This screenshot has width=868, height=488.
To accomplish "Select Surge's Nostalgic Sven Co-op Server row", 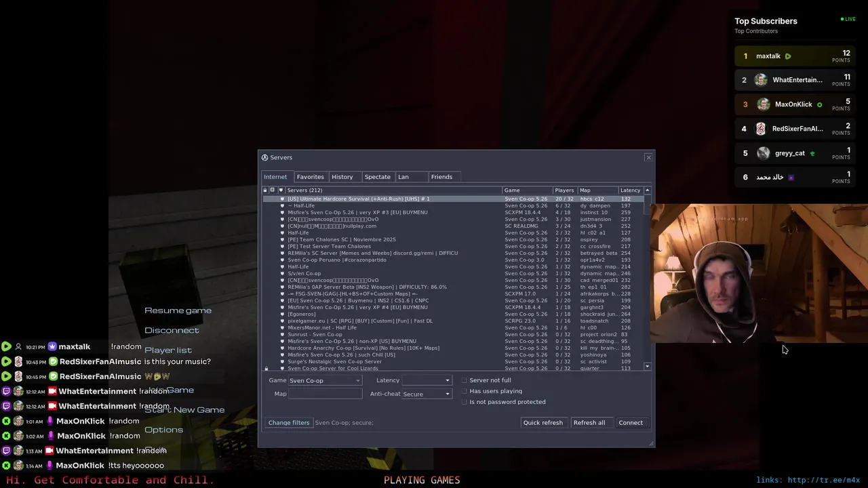I will (453, 362).
